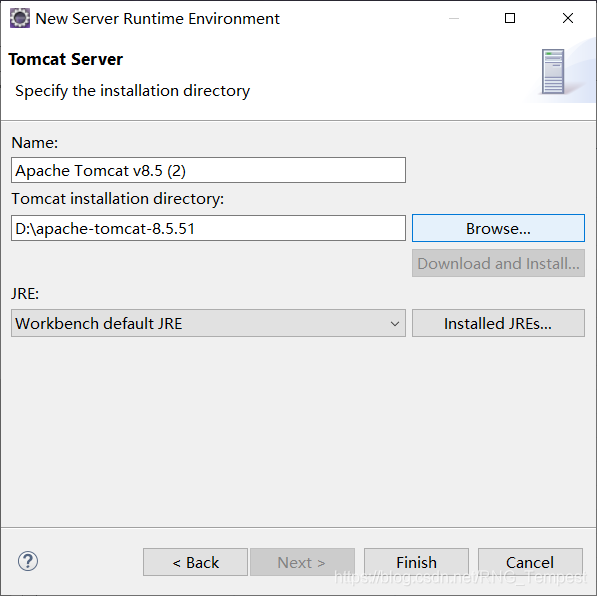This screenshot has width=597, height=596.
Task: Click the Next > button
Action: pos(302,562)
